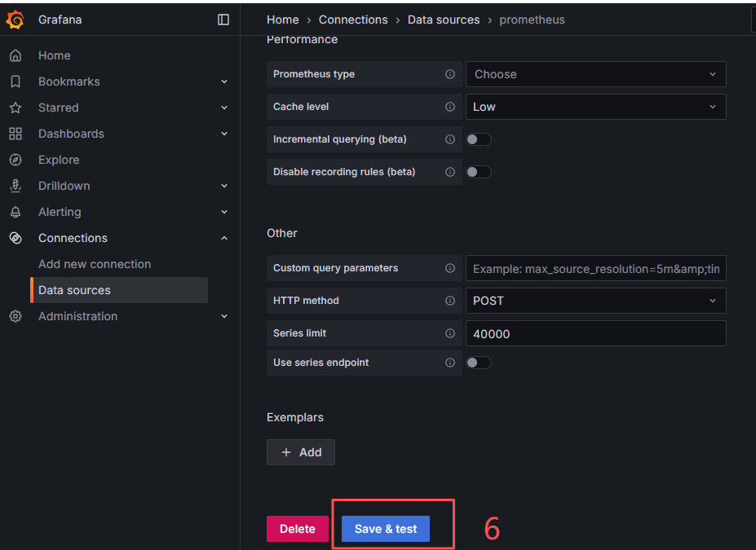Select Add new connection menu item
756x550 pixels.
(95, 264)
